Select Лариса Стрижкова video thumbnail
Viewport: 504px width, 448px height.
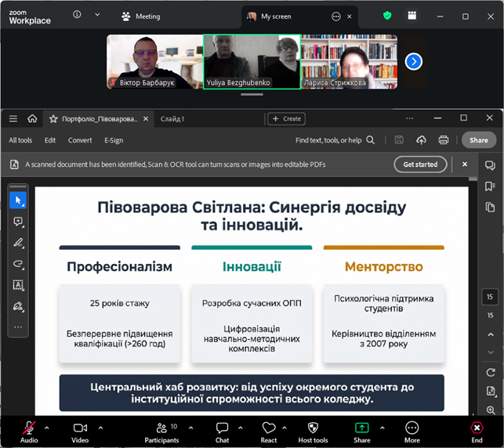(349, 62)
